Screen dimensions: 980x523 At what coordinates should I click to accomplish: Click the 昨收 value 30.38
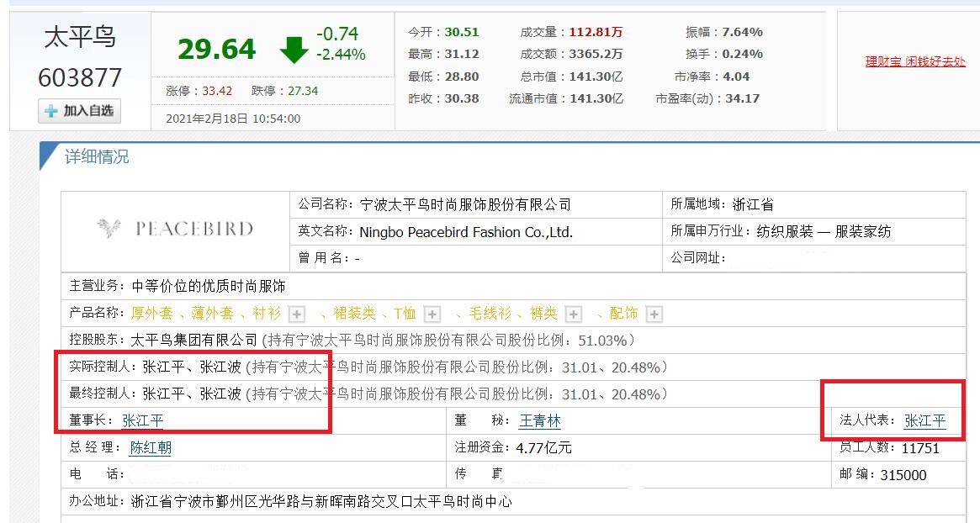(x=462, y=98)
